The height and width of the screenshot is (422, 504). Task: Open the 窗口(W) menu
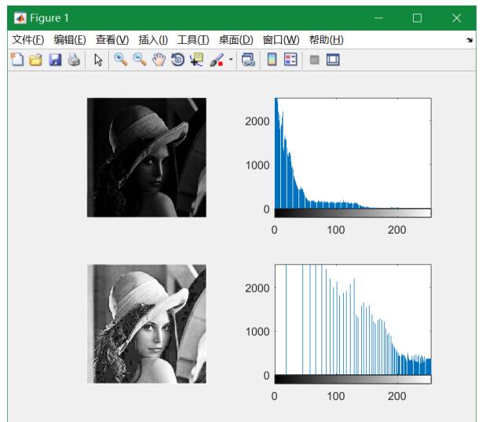coord(281,40)
